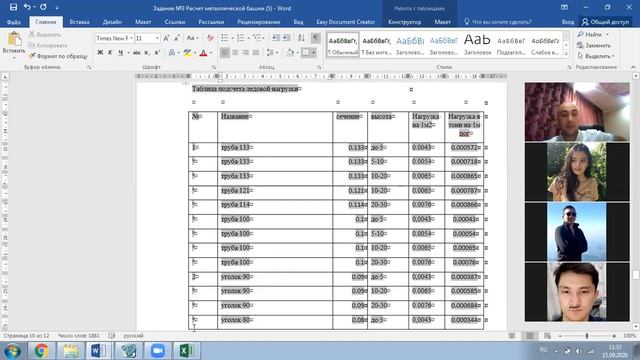The height and width of the screenshot is (360, 640).
Task: Click the multilevel list icon
Action: pos(257,38)
